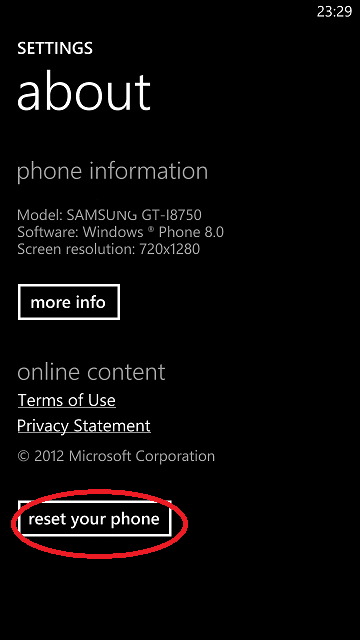Click the word Privacy in Privacy Statement
This screenshot has width=360, height=640.
pos(43,426)
